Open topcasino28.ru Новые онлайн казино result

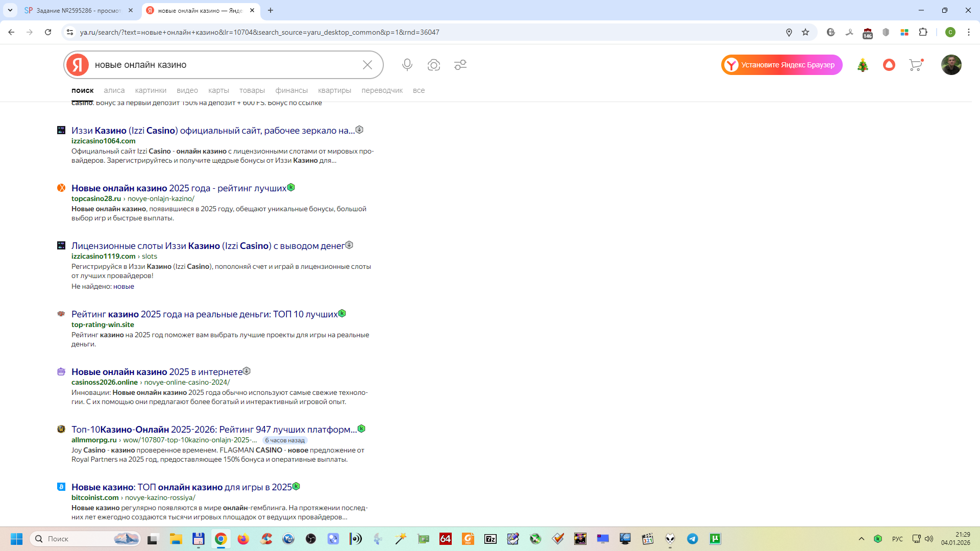pos(179,188)
